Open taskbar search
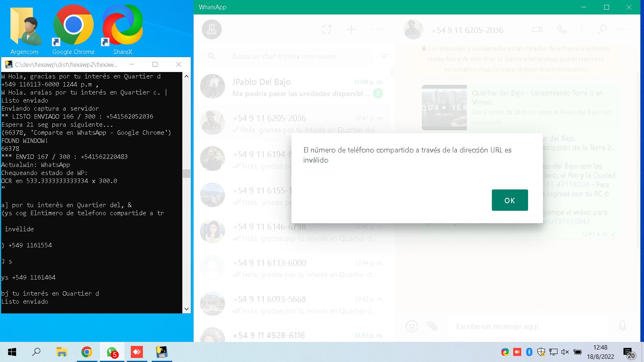Screen dimensions: 644x362 pyautogui.click(x=36, y=352)
